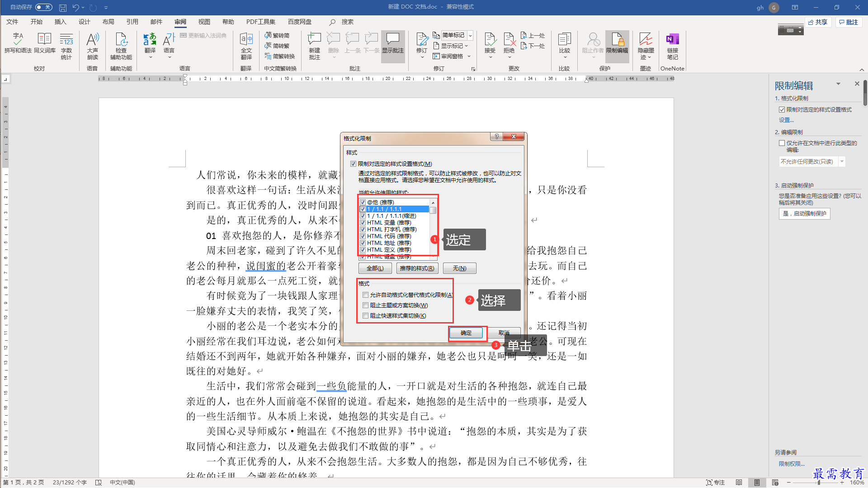Click Hide Ink (隐藏墨迹)
The height and width of the screenshot is (488, 868).
tap(646, 46)
